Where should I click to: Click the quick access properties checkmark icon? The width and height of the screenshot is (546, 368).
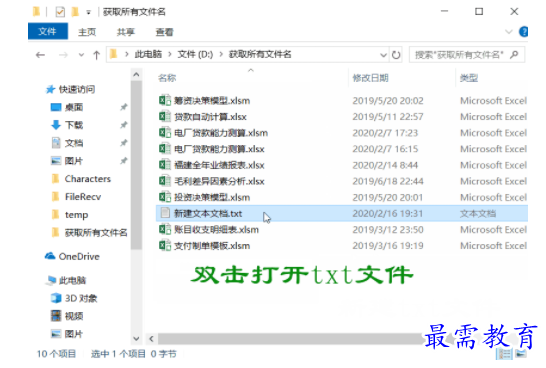pyautogui.click(x=60, y=12)
